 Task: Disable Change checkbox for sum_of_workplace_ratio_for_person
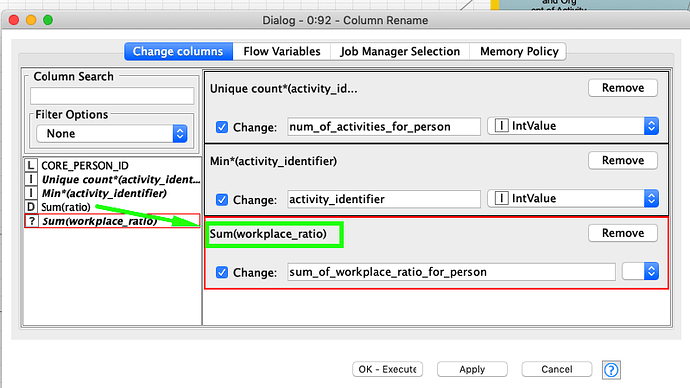[x=222, y=272]
